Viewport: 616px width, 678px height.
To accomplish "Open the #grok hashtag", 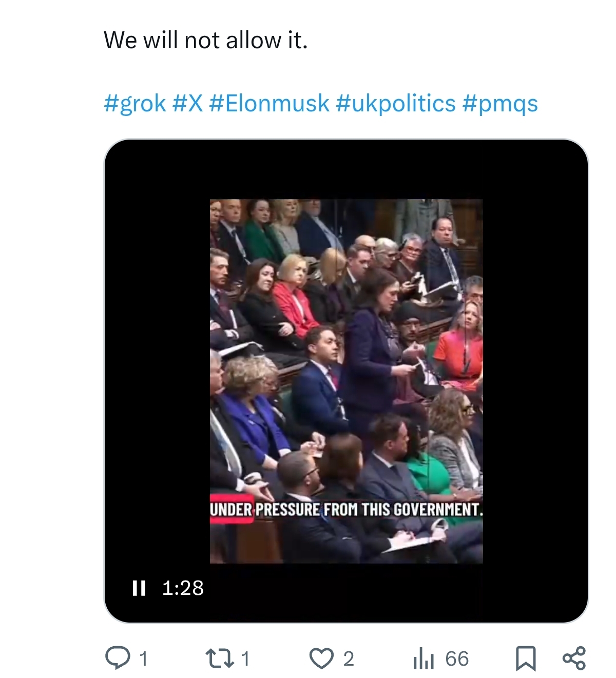I will (135, 103).
